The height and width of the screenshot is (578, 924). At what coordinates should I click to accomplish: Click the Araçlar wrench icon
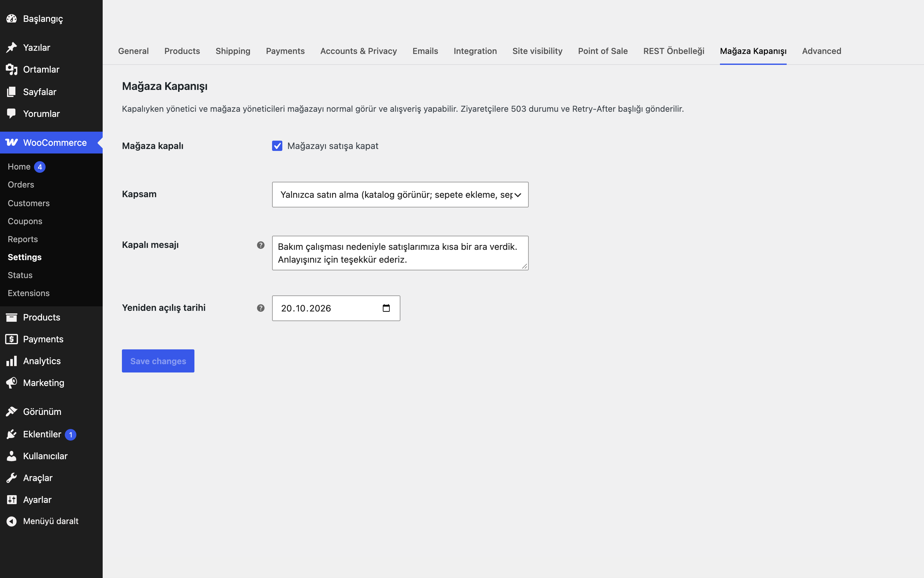[12, 477]
